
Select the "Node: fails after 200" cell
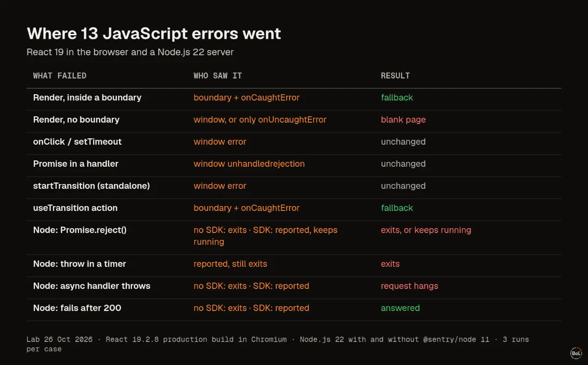tap(77, 308)
